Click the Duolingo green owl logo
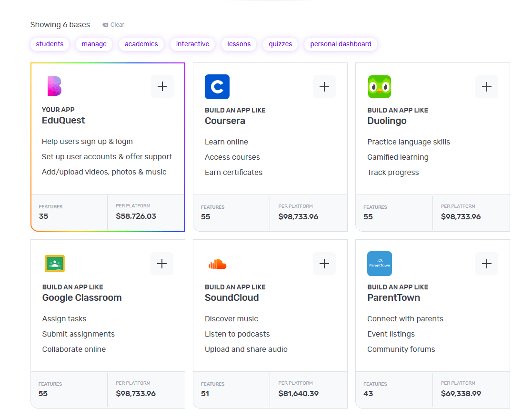The image size is (532, 420). pyautogui.click(x=379, y=87)
